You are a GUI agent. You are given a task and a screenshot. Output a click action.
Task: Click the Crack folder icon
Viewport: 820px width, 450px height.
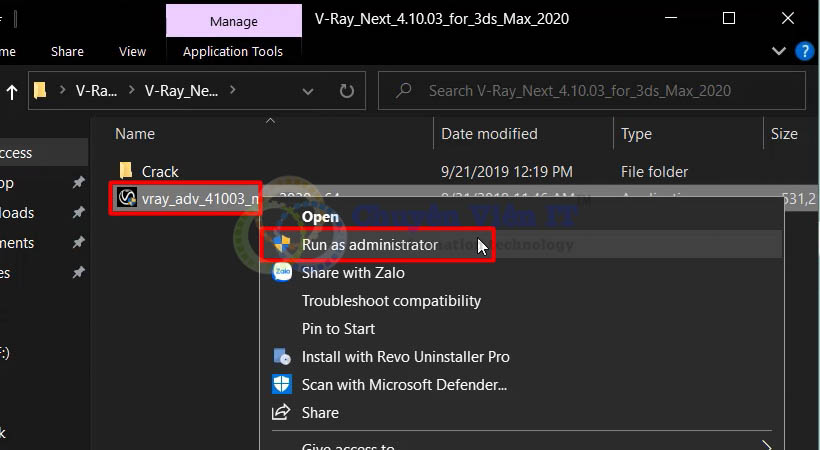(126, 171)
